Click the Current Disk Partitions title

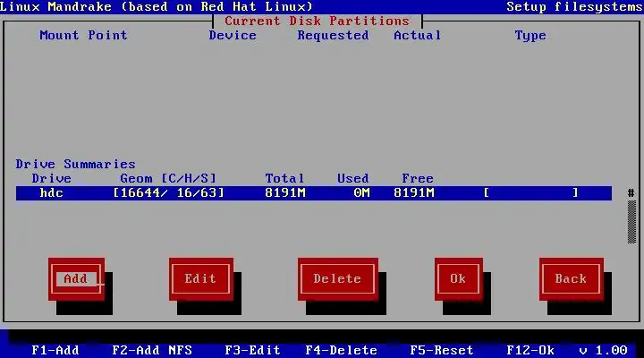(x=317, y=21)
